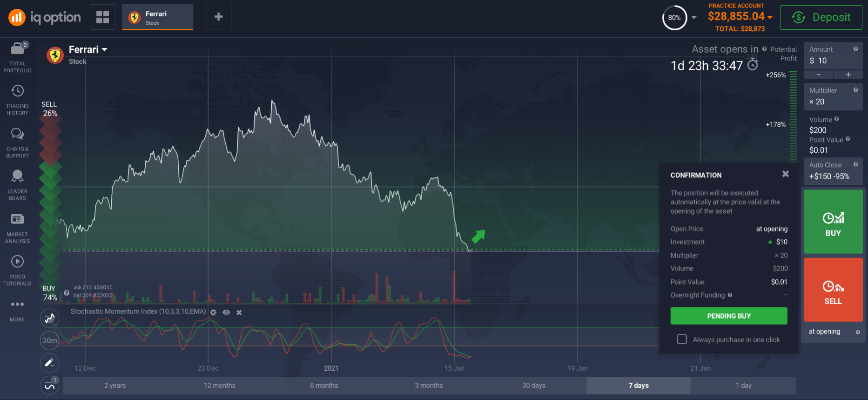The height and width of the screenshot is (400, 868).
Task: Open Market Analysis panel
Action: click(x=18, y=228)
